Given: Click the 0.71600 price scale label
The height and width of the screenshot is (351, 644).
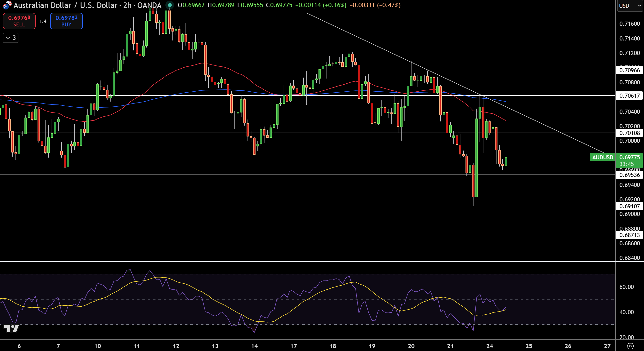Looking at the screenshot, I should (629, 24).
